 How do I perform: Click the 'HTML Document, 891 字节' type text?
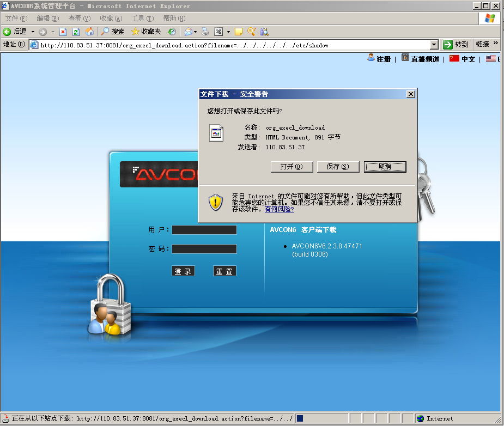[303, 137]
